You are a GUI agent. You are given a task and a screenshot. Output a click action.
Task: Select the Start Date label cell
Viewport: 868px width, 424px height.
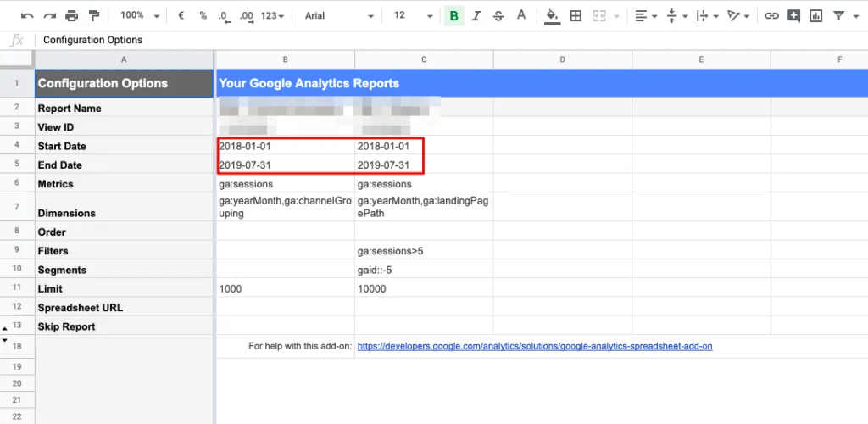124,146
